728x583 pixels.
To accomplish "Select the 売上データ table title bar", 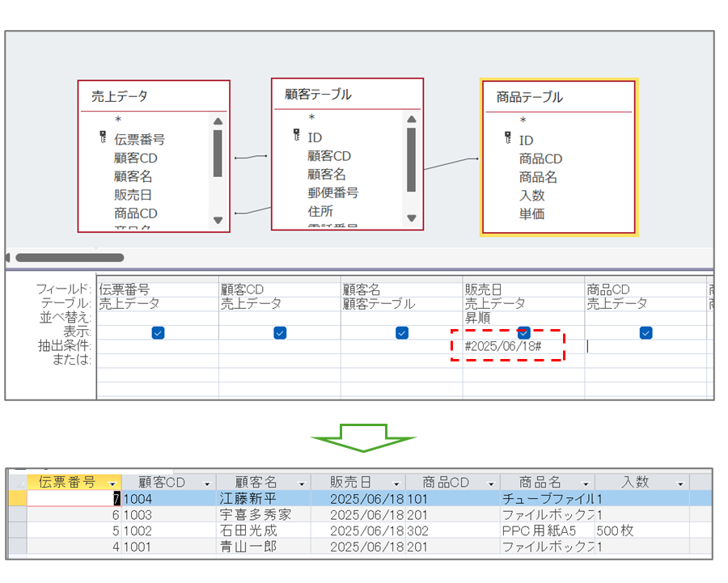I will pos(153,96).
